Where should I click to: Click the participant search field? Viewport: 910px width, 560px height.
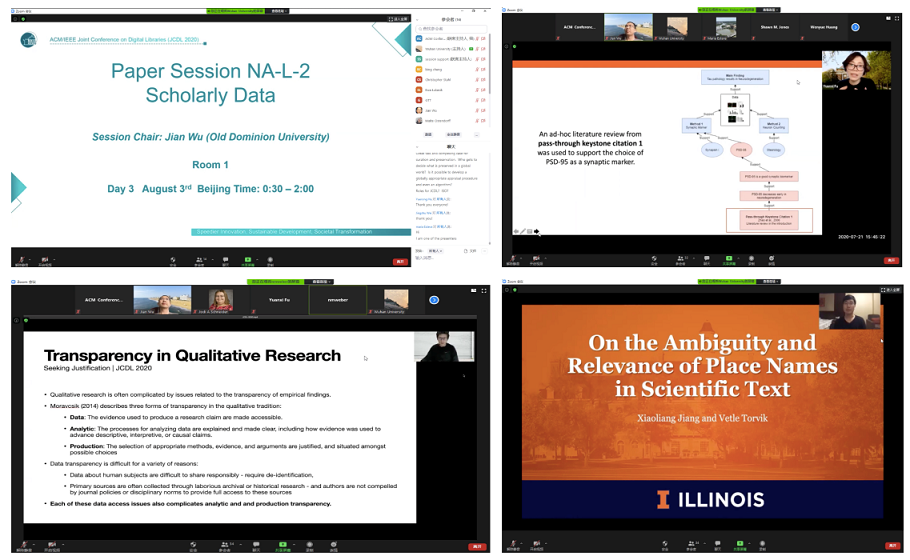(452, 29)
